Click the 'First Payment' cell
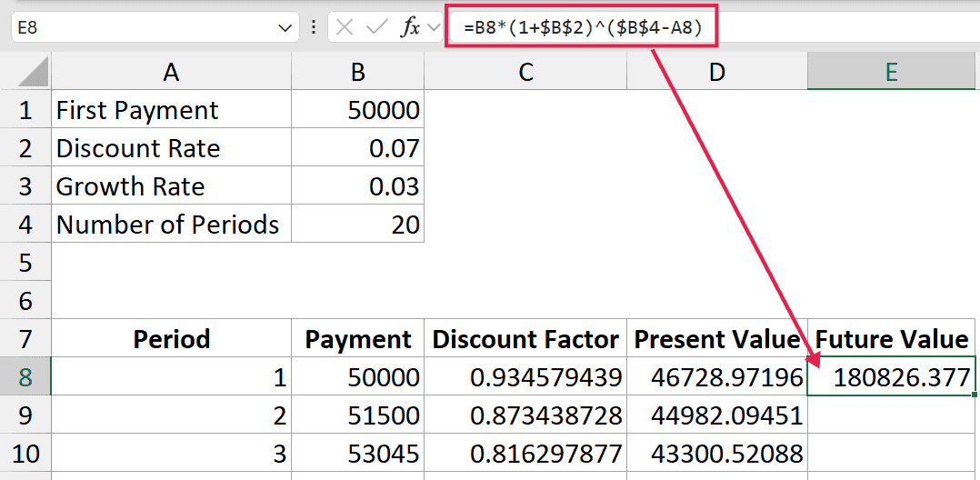Viewport: 980px width, 480px height. (171, 111)
